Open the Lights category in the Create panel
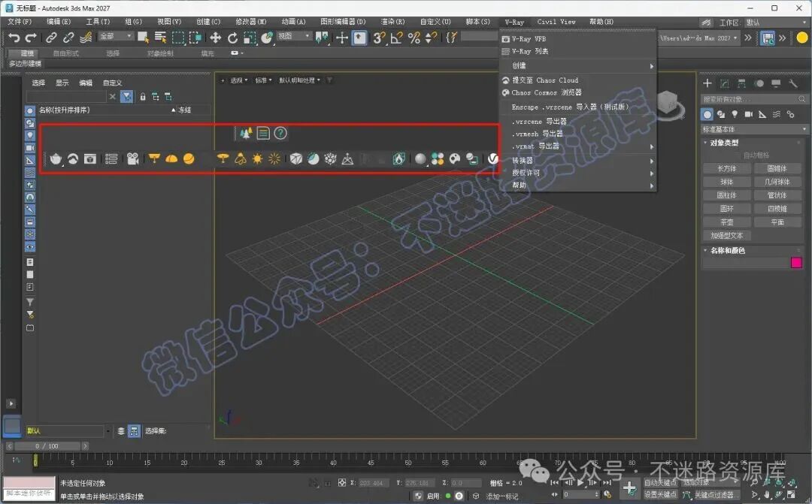This screenshot has width=812, height=504. [735, 114]
